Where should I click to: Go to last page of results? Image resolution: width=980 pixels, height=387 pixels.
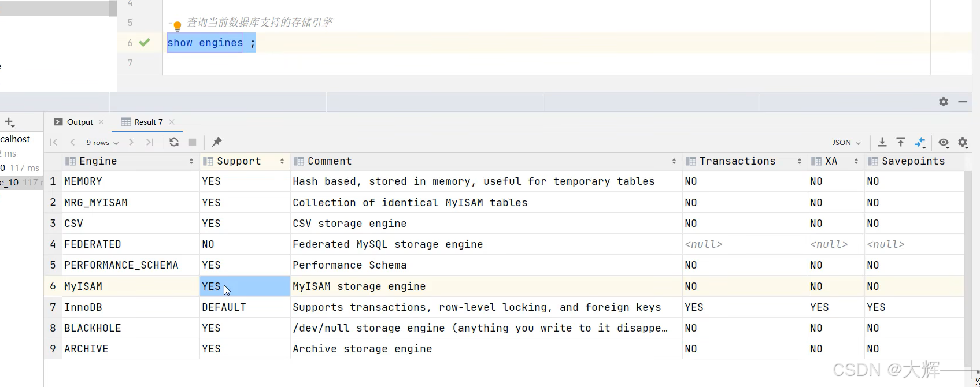pyautogui.click(x=150, y=142)
